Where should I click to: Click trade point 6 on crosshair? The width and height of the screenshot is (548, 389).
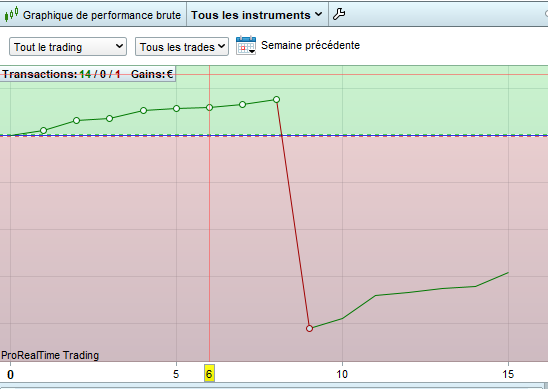click(209, 108)
